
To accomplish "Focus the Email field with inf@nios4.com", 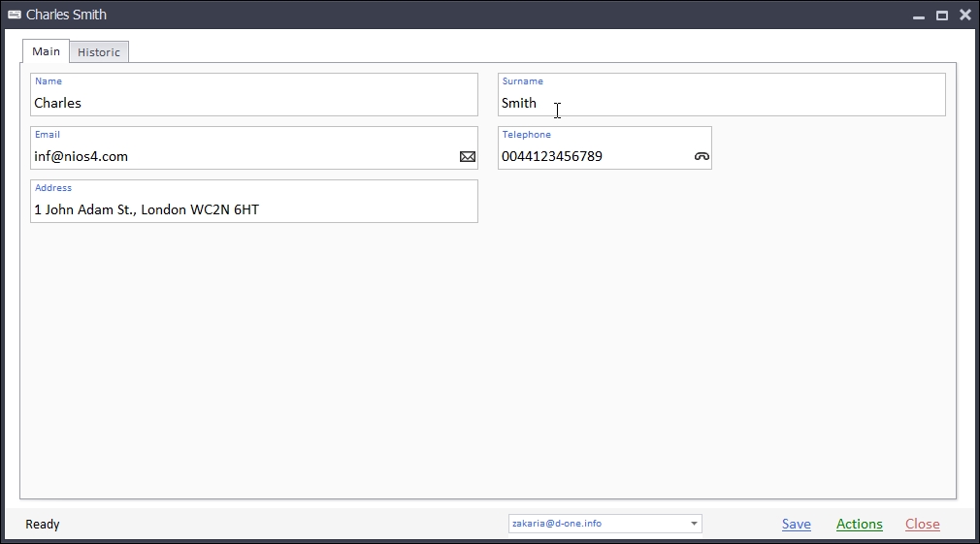I will (x=243, y=156).
